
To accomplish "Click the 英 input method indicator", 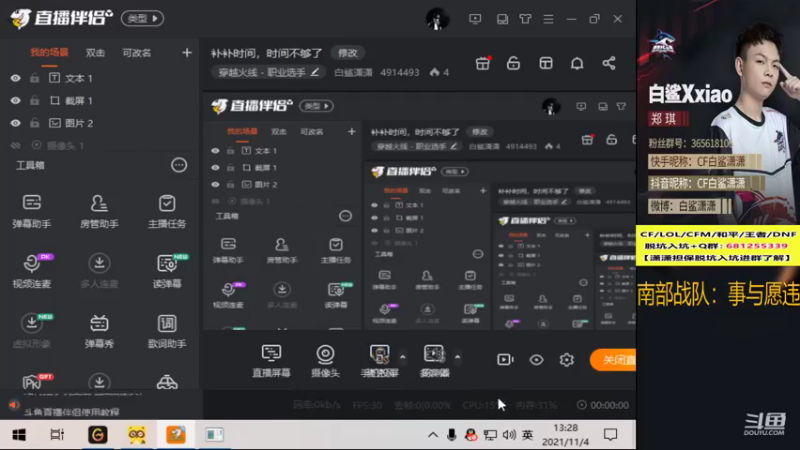I will [528, 435].
